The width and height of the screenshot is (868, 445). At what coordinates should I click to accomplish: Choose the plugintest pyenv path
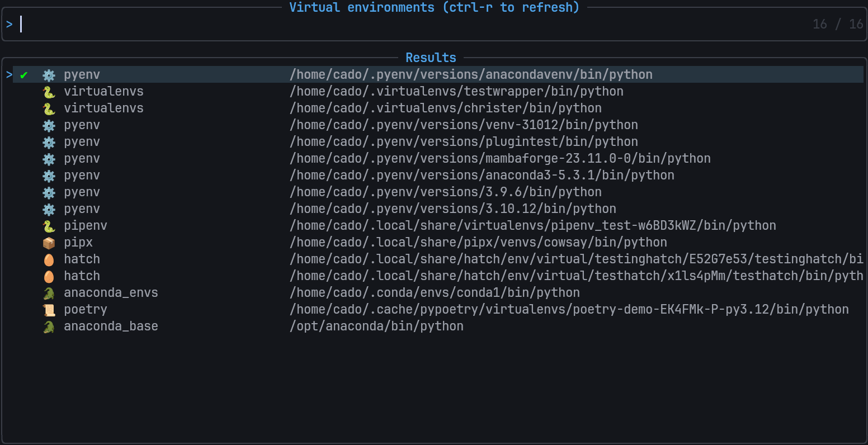click(x=464, y=142)
